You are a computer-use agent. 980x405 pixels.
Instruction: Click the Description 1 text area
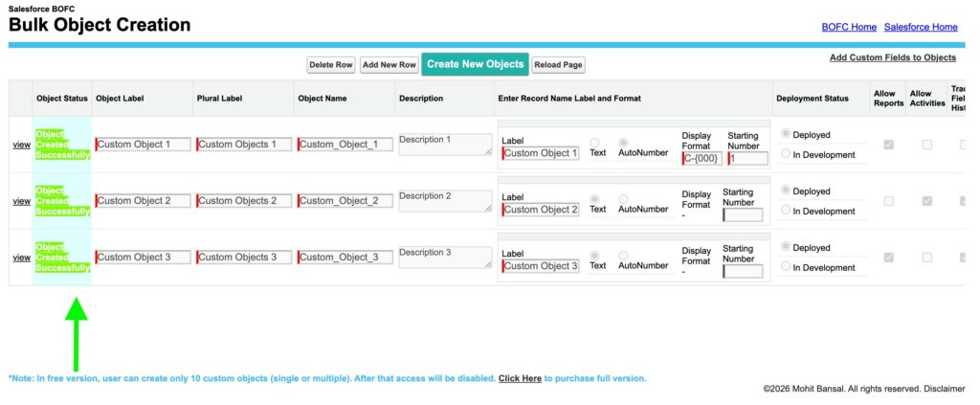[446, 145]
